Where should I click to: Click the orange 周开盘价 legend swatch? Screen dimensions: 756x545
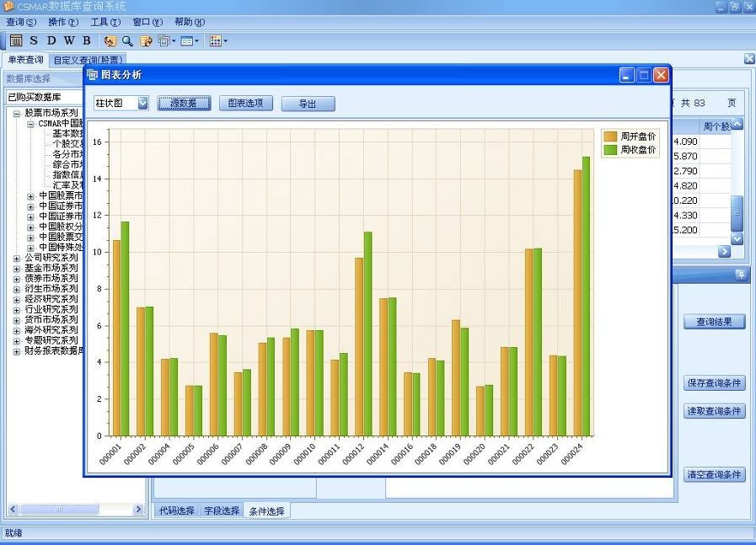610,136
